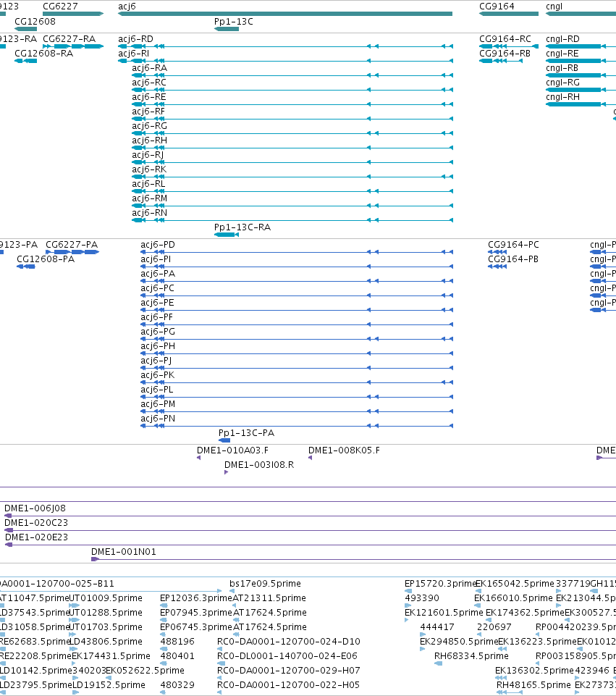Select the teal CG9164 gene bar
Image resolution: width=616 pixels, height=696 pixels.
point(509,14)
